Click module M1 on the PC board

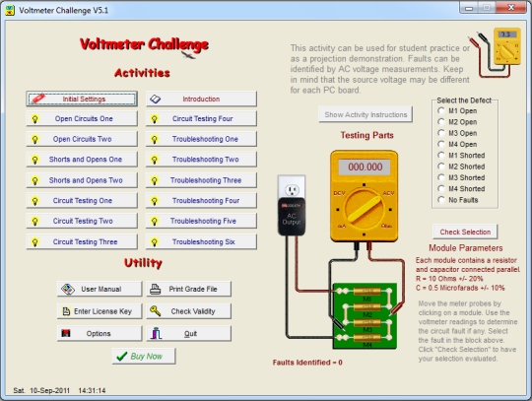pos(367,292)
